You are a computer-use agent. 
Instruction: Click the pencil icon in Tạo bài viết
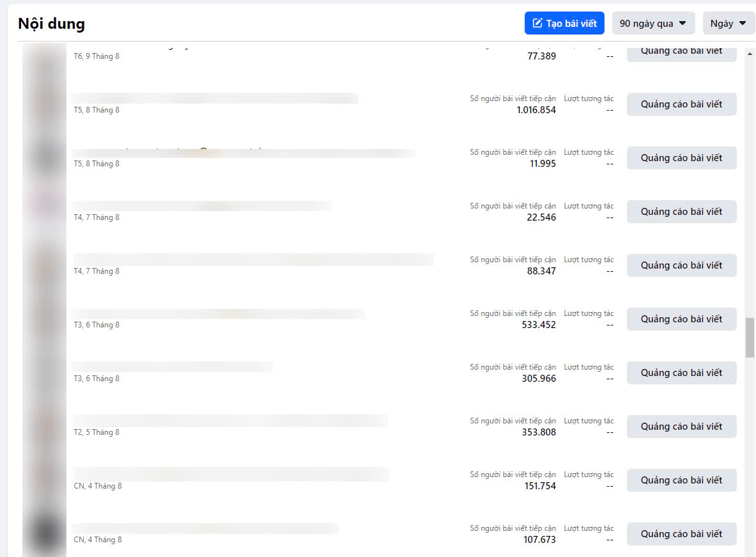coord(537,24)
